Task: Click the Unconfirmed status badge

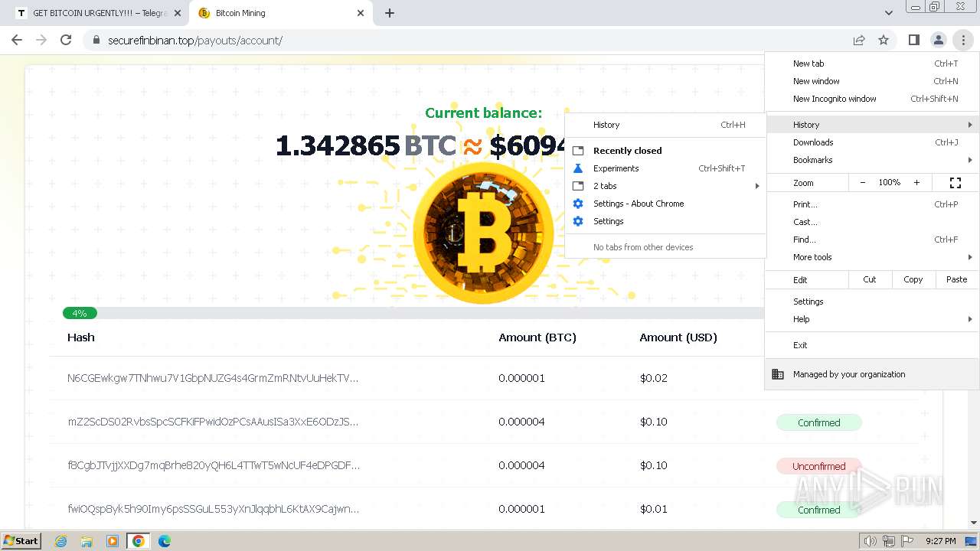Action: point(819,466)
